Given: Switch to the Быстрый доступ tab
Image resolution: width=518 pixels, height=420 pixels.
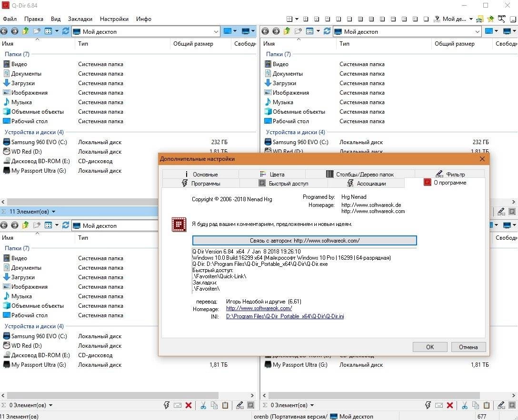Looking at the screenshot, I should pos(283,184).
